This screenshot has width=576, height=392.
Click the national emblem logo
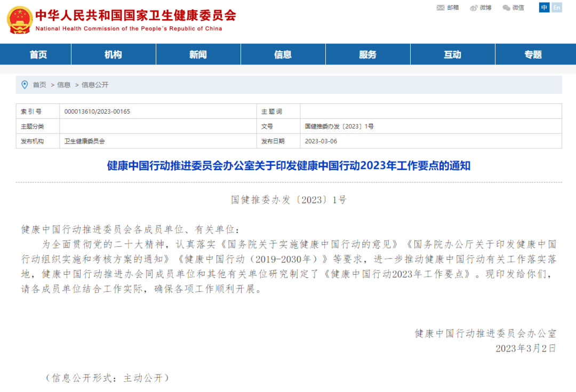click(x=19, y=20)
